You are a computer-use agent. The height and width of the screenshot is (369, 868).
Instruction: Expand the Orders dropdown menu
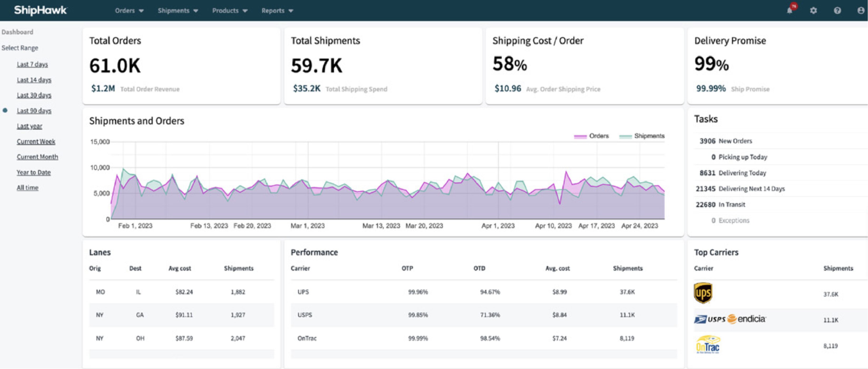click(x=129, y=11)
